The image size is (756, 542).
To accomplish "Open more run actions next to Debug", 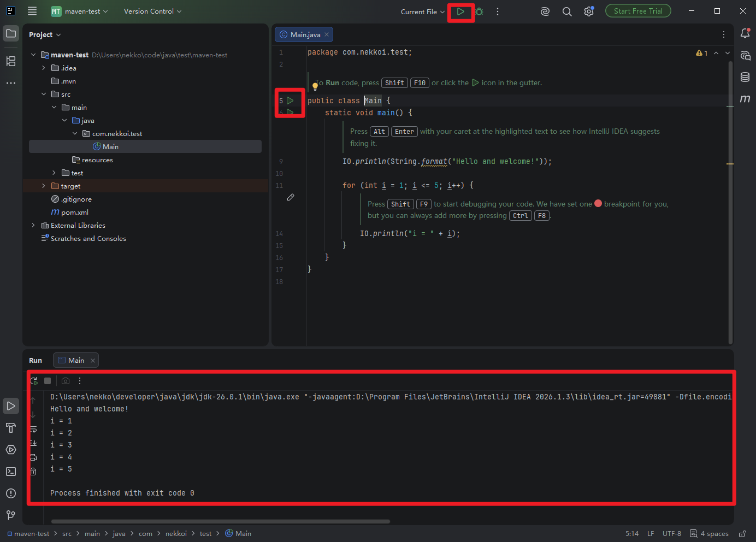I will coord(498,11).
